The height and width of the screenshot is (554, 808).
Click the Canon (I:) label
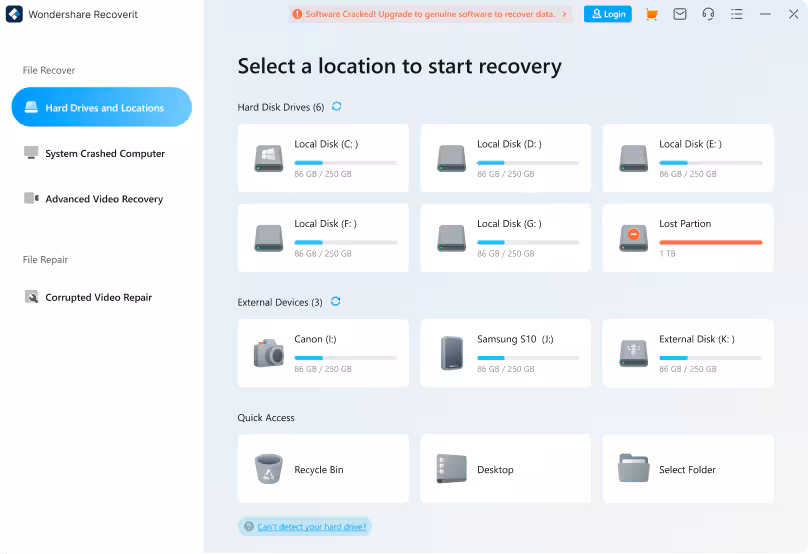[x=315, y=339]
